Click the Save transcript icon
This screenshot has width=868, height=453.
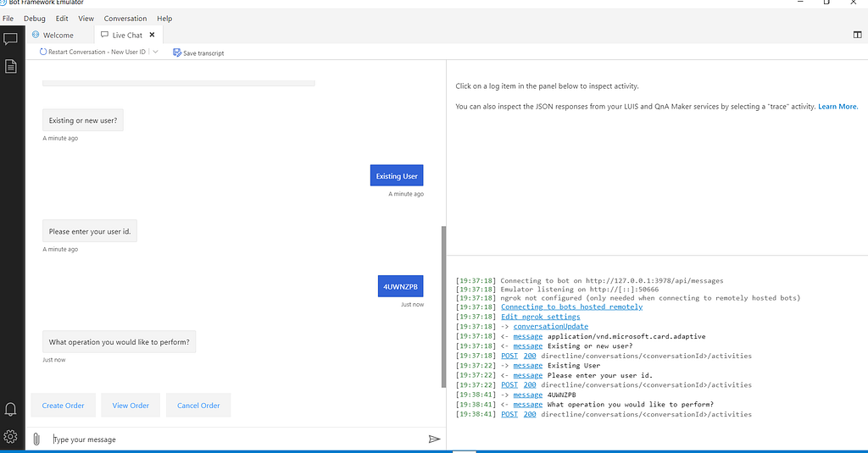[177, 52]
